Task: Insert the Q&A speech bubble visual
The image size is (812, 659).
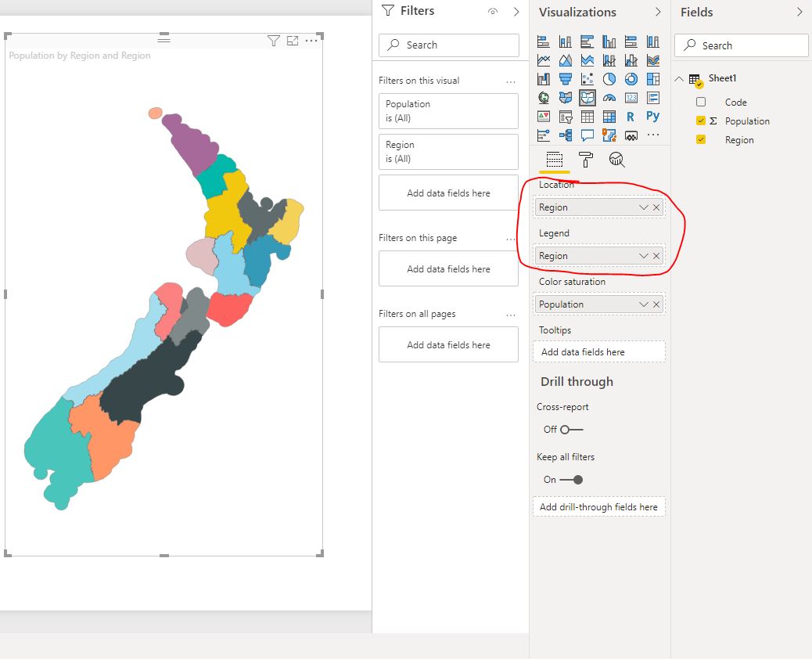Action: [x=587, y=135]
